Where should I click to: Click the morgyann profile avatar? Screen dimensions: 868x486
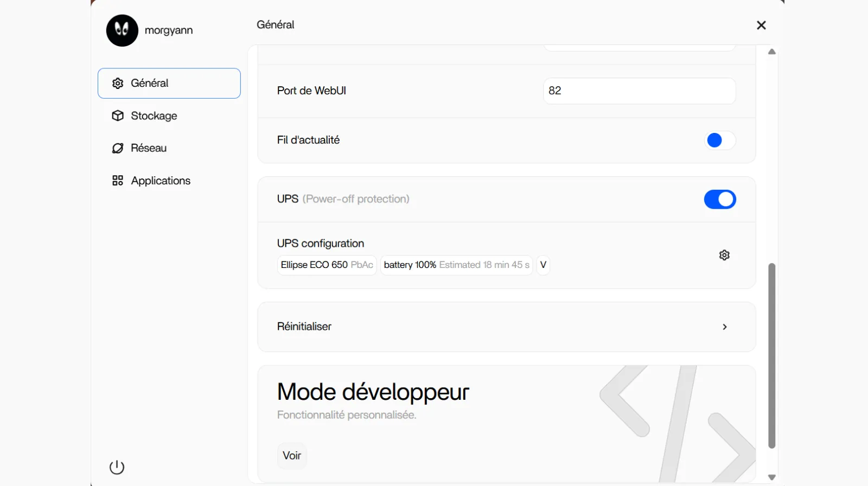click(122, 30)
